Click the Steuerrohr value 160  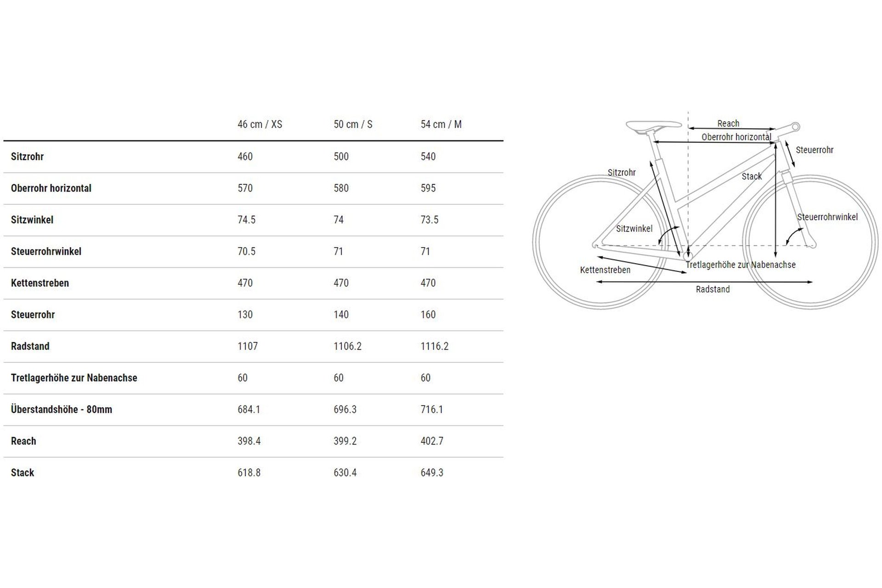[x=428, y=315]
